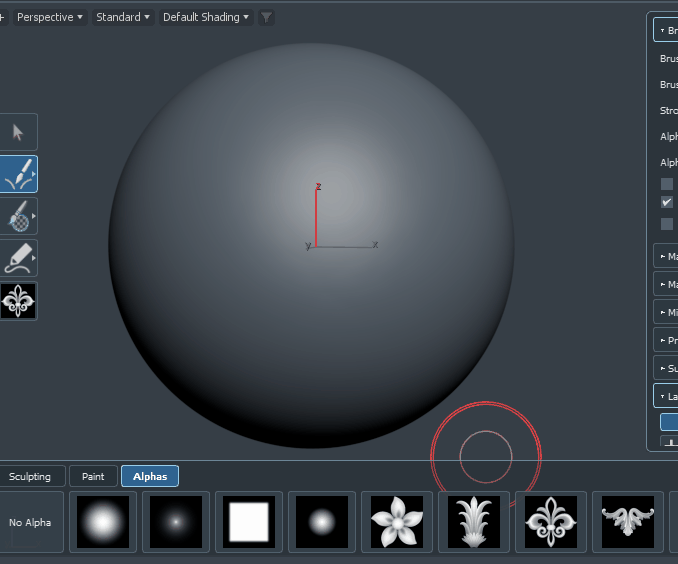Expand the second 'Ma' collapsed section
This screenshot has height=564, width=678.
click(666, 284)
